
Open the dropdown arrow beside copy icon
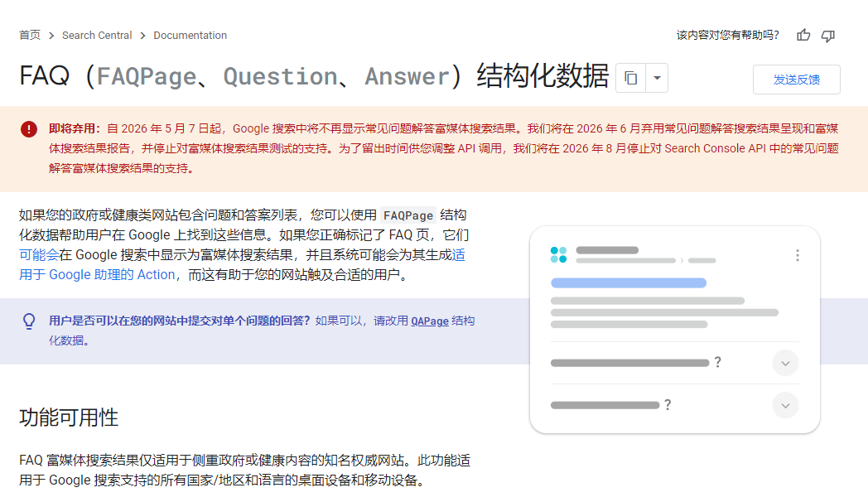[657, 78]
